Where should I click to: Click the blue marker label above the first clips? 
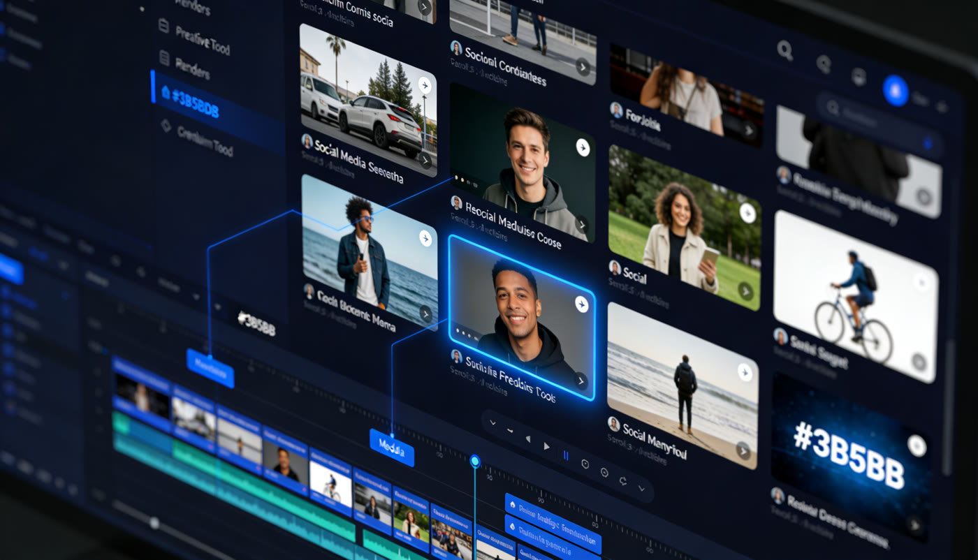(210, 368)
